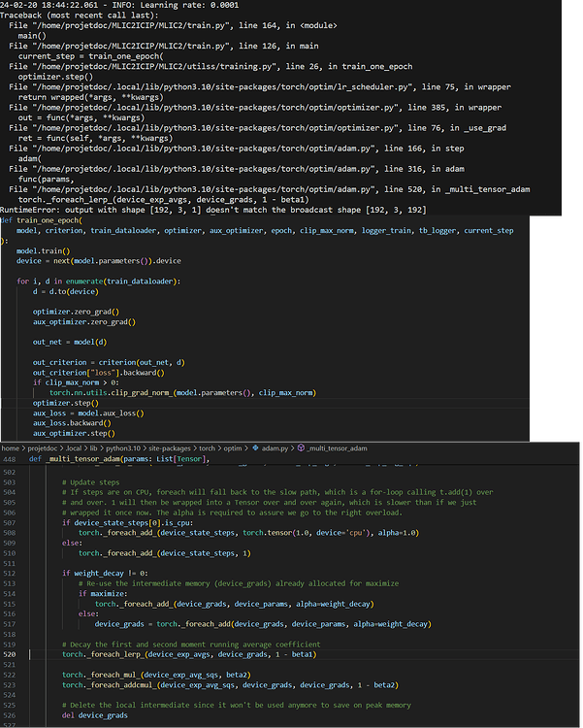Viewport: 583px width, 728px height.
Task: Click the 'def _multi_tensor_adam(params: List[Tensor],' line
Action: point(119,459)
